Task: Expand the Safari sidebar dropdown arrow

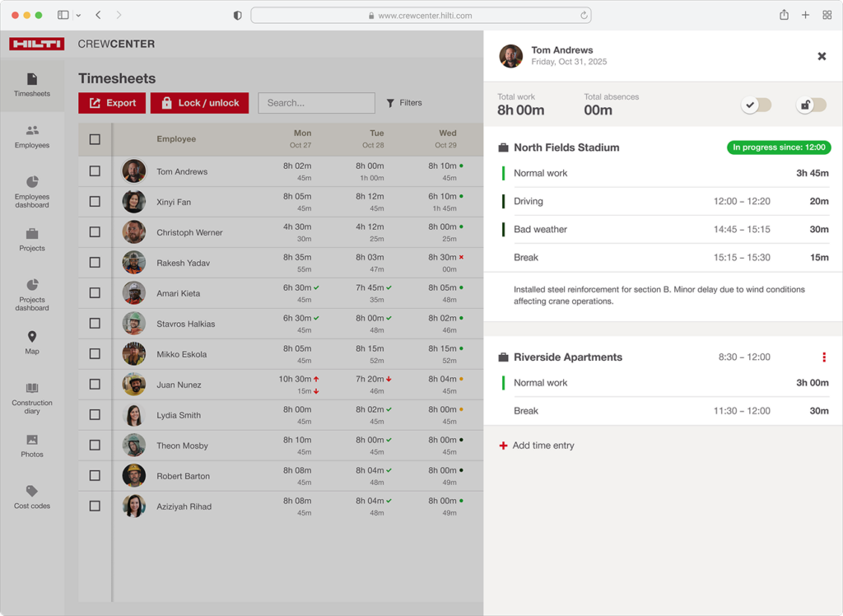Action: coord(78,16)
